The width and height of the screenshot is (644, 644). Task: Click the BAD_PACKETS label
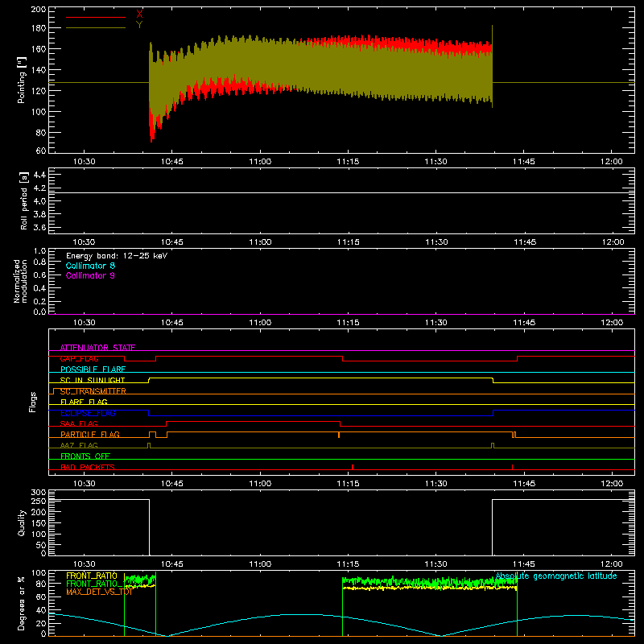coord(88,467)
